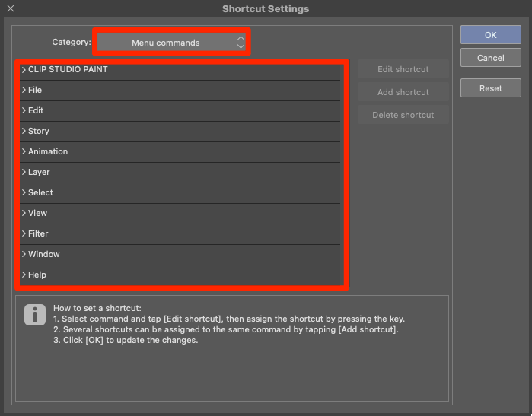Confirm changes with the OK button

click(x=491, y=34)
